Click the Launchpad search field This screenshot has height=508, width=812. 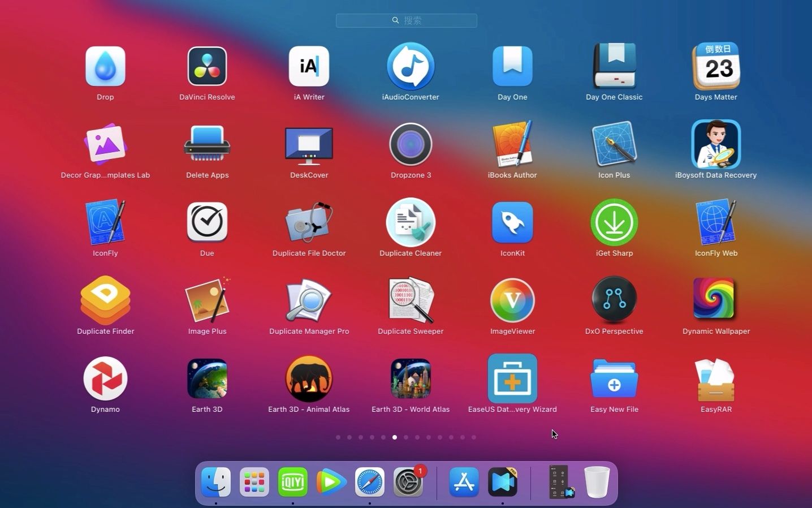[407, 20]
